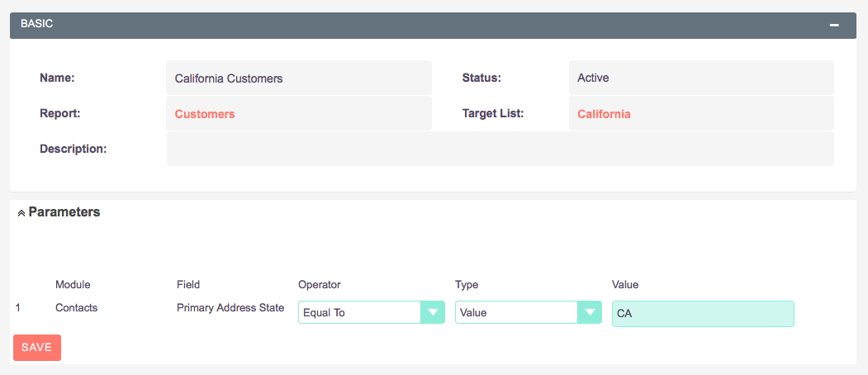Collapse Parameters section using double chevron icon
The height and width of the screenshot is (375, 868).
coord(21,213)
